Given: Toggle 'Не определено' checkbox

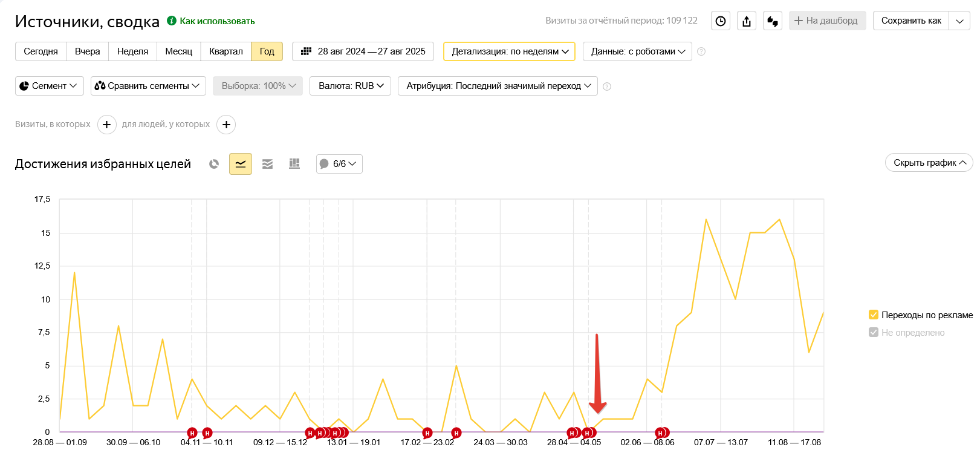Looking at the screenshot, I should 873,332.
